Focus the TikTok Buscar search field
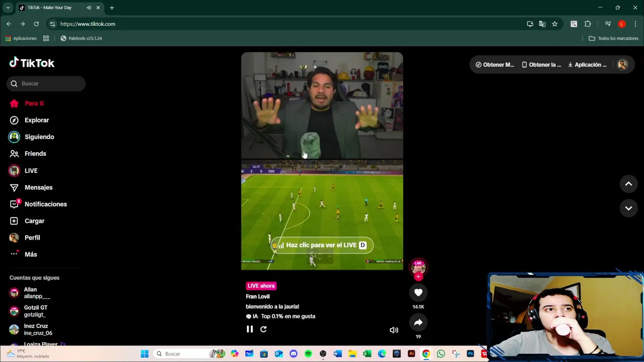 pyautogui.click(x=46, y=83)
